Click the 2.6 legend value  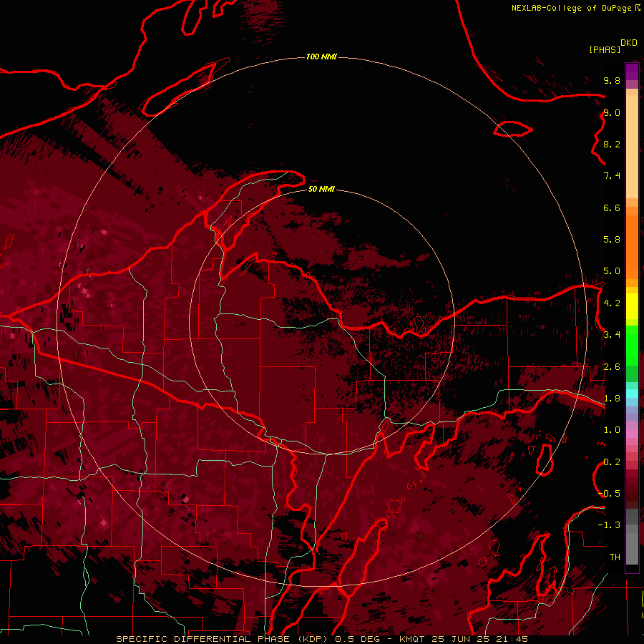click(x=612, y=367)
